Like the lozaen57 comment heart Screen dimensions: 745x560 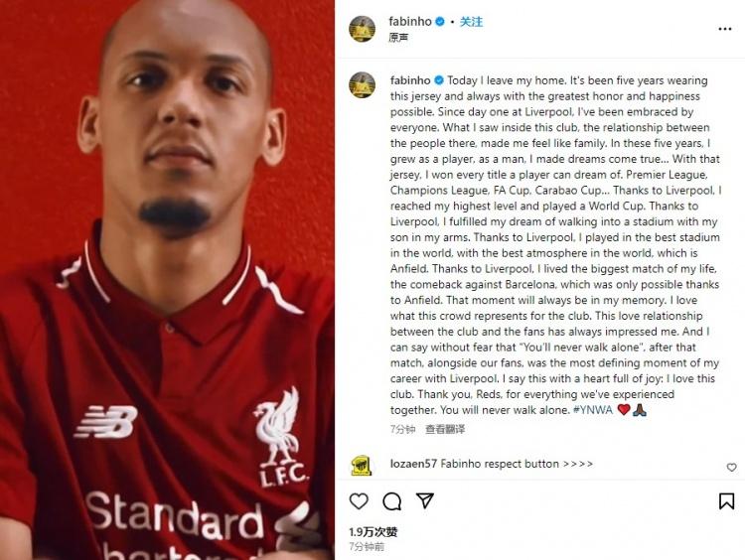tap(732, 468)
